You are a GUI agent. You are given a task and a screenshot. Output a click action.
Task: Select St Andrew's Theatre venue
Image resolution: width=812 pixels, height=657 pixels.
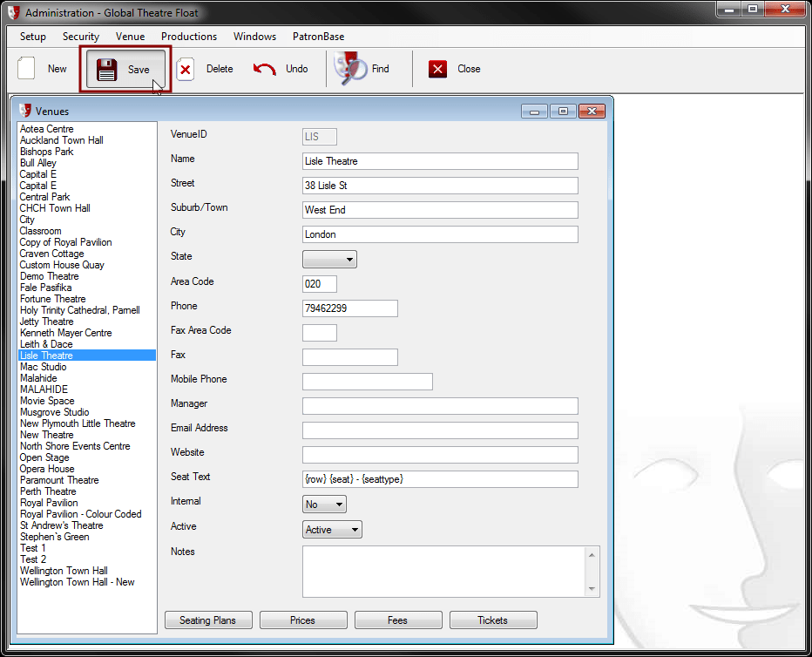62,525
